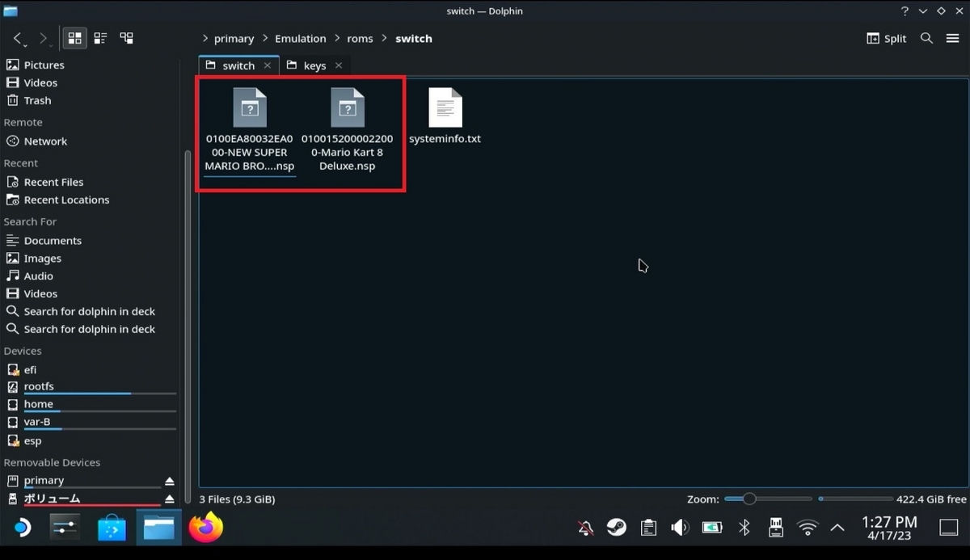Launch Firefox from the taskbar
The width and height of the screenshot is (970, 560).
pyautogui.click(x=206, y=528)
